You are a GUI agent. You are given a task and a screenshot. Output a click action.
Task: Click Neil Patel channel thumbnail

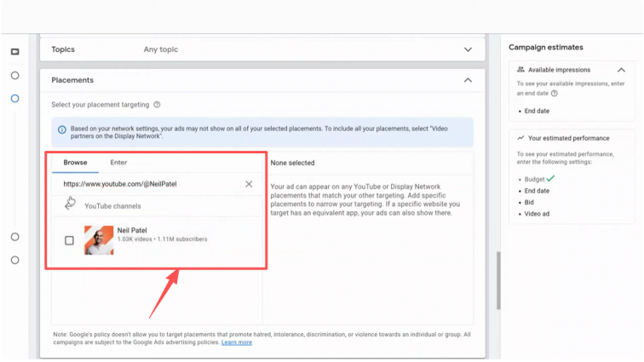point(99,240)
